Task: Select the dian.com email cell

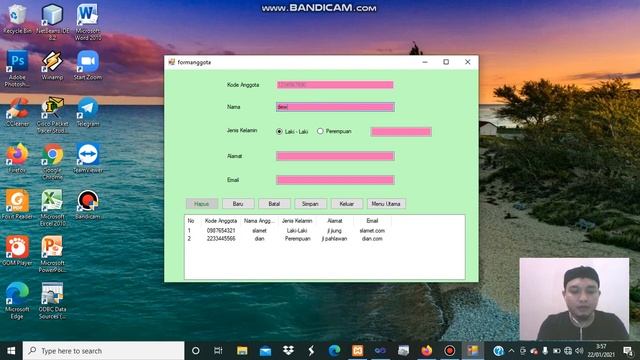Action: 372,239
